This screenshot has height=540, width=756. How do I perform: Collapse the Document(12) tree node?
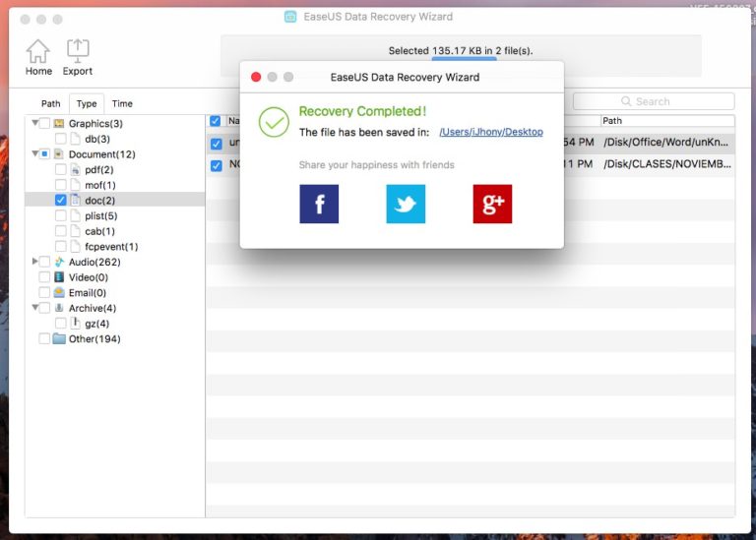click(x=34, y=154)
